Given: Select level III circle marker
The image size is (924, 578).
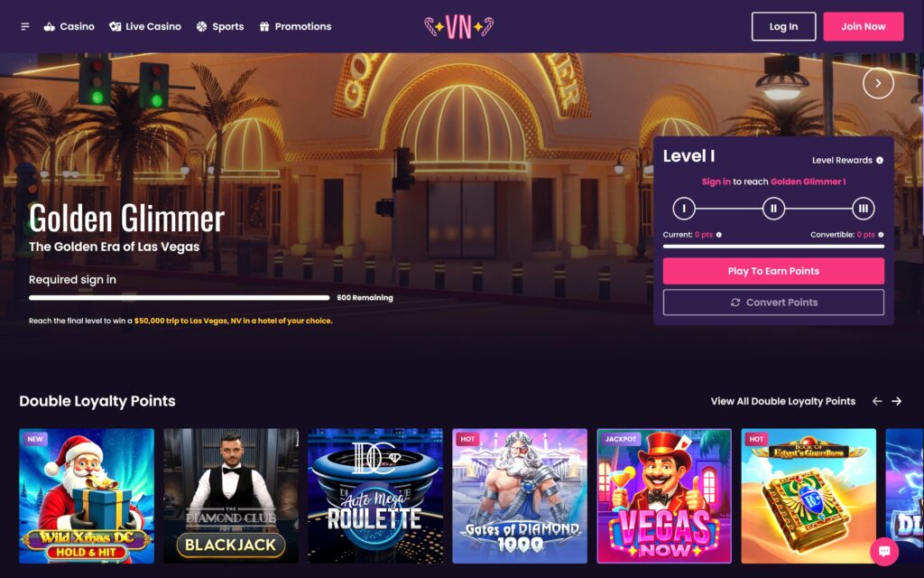Looking at the screenshot, I should point(864,209).
